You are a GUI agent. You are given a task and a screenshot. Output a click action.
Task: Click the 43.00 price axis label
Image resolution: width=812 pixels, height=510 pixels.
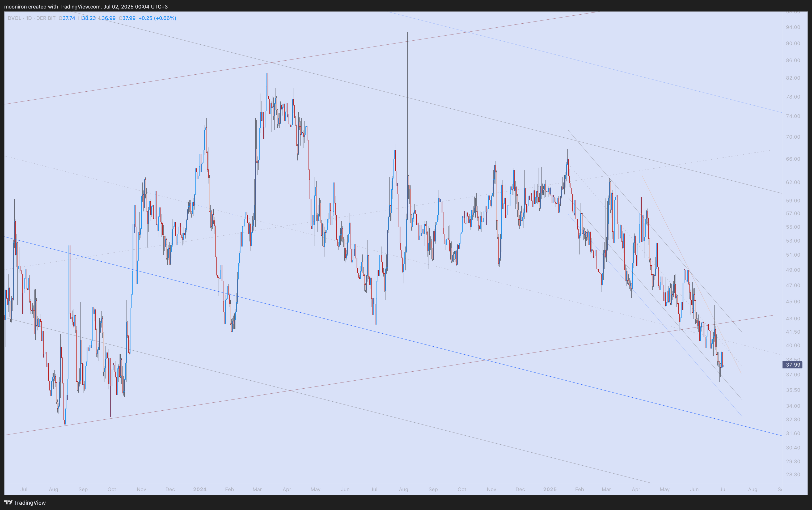[x=793, y=318]
